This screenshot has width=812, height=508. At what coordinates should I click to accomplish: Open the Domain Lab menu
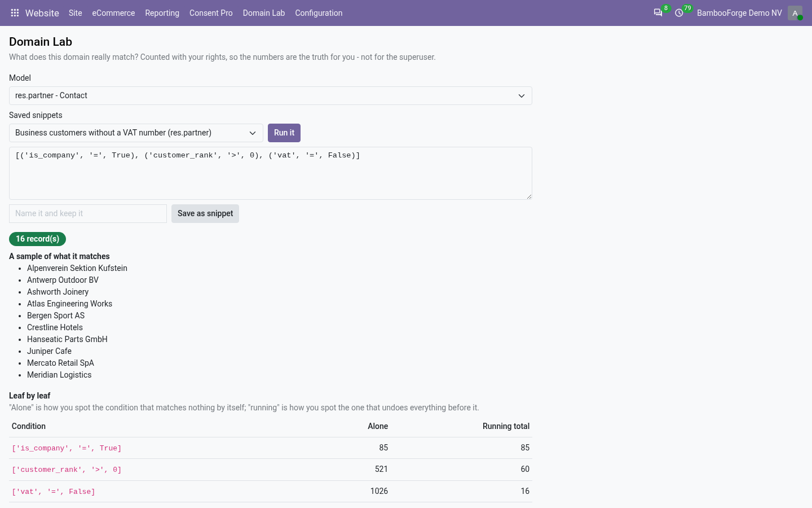pos(264,13)
